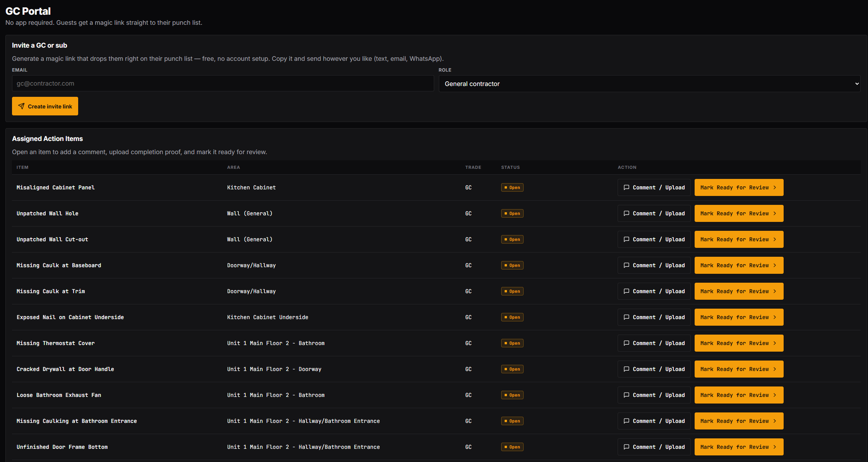Screen dimensions: 868x462
Task: Click the Open status badge for Cracked Drywall at Door Handle
Action: coord(512,369)
